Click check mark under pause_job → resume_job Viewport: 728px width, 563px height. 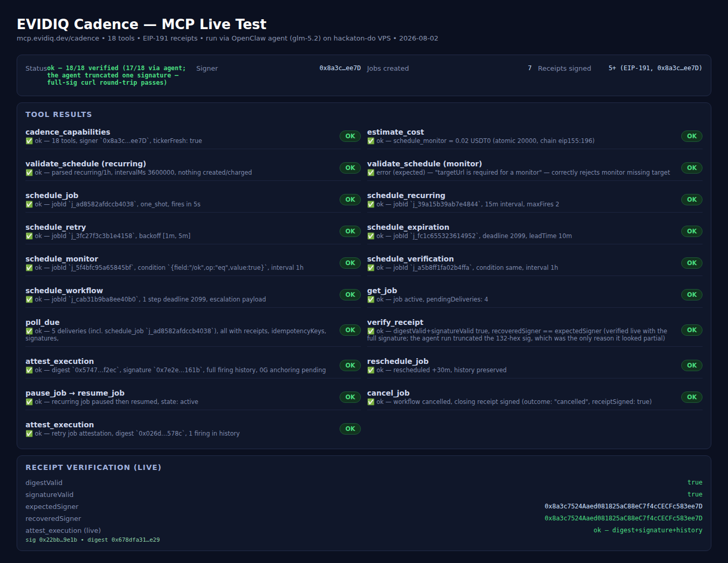[x=29, y=402]
